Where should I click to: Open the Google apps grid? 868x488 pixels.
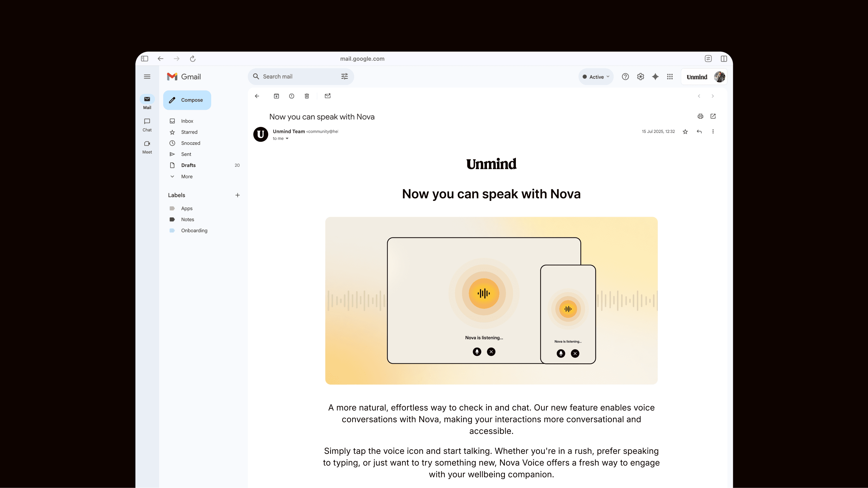click(670, 77)
